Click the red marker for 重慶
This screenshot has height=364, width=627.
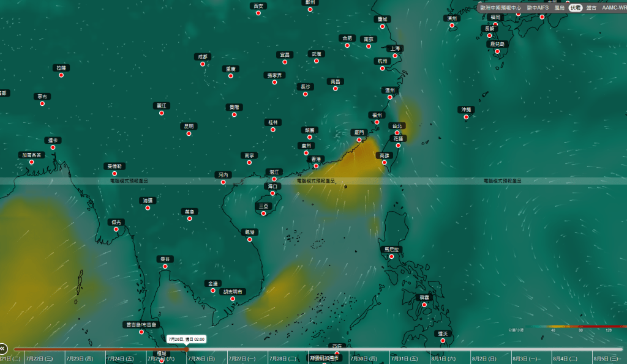(x=231, y=76)
